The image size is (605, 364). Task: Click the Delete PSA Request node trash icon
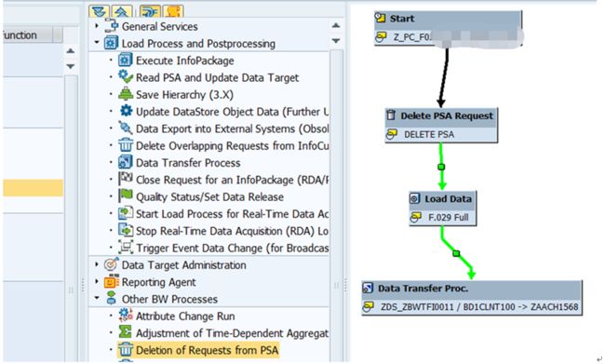[391, 115]
